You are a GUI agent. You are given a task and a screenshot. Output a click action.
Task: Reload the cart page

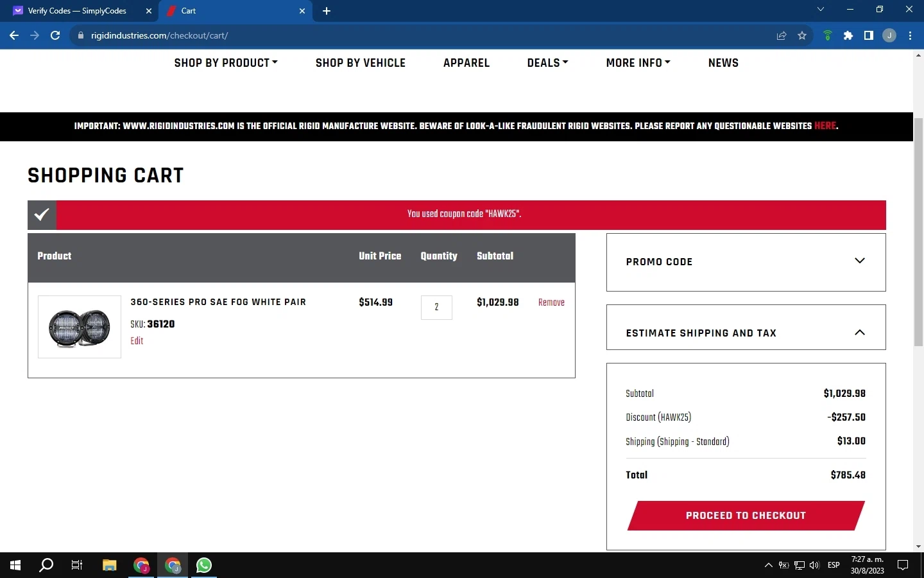coord(55,35)
